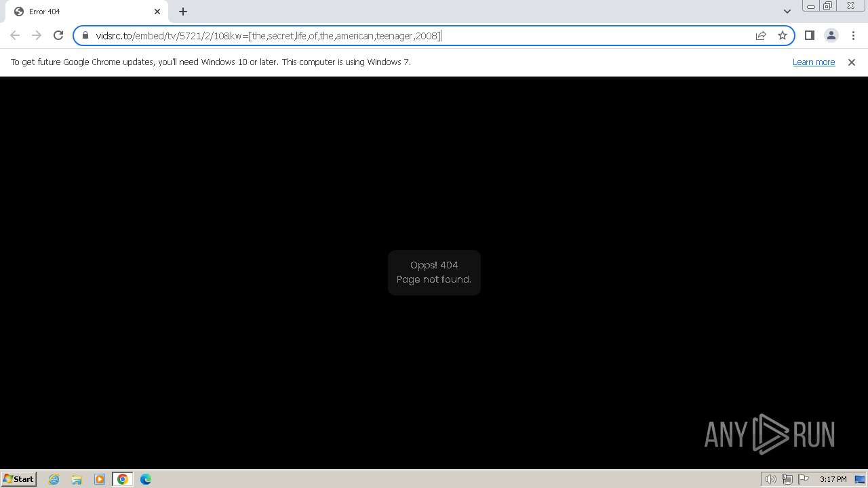Expand the tab search dropdown arrow
The height and width of the screenshot is (488, 868).
787,12
